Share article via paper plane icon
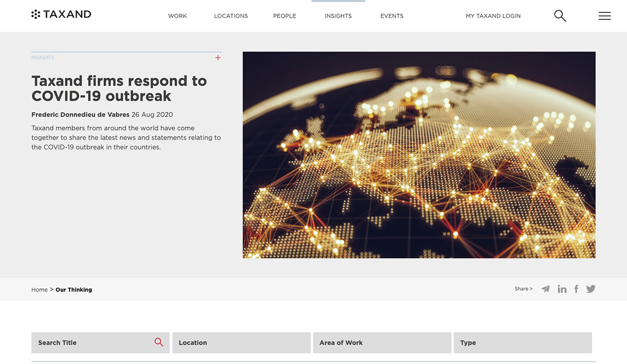The width and height of the screenshot is (627, 364). coord(545,289)
